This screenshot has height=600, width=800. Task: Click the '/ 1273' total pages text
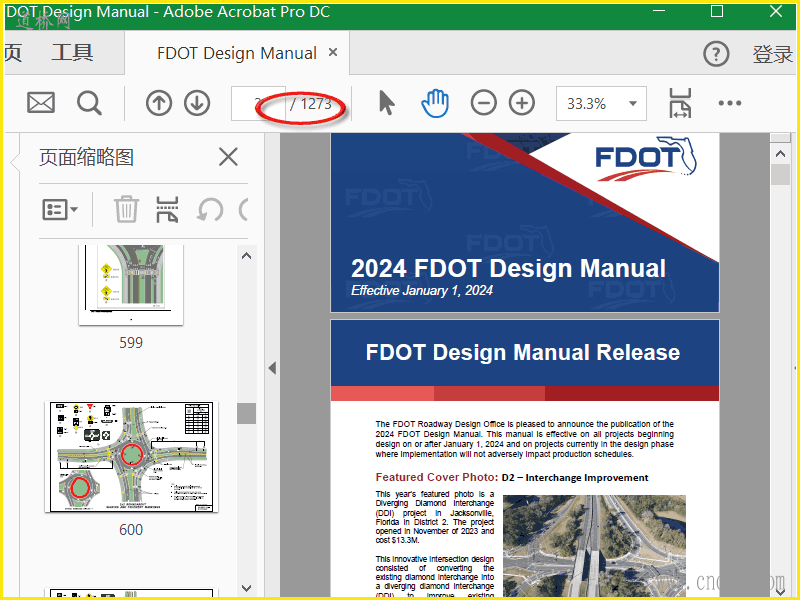point(311,104)
